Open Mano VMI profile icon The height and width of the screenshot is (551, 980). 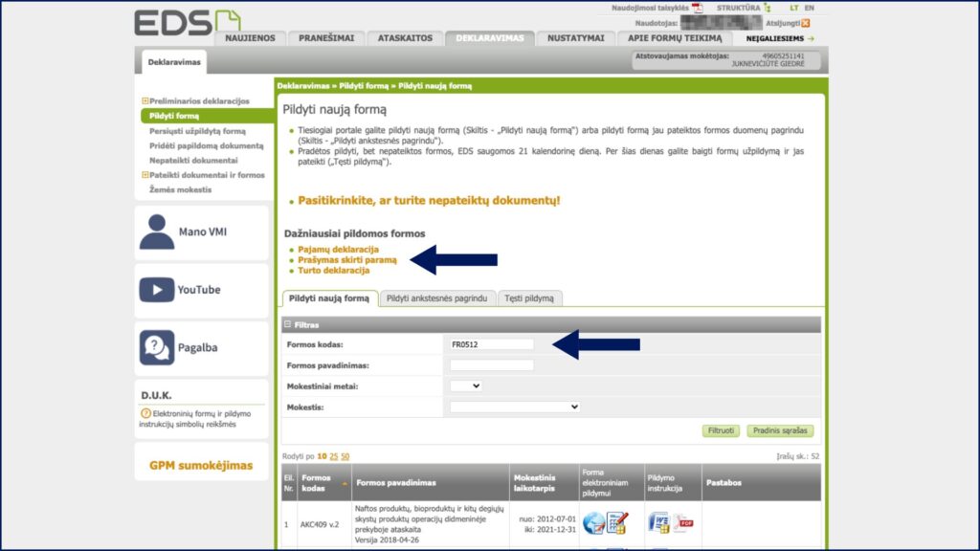pyautogui.click(x=157, y=231)
